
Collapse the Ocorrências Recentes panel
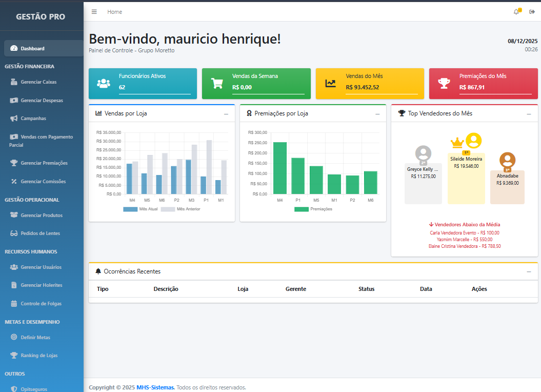[529, 271]
